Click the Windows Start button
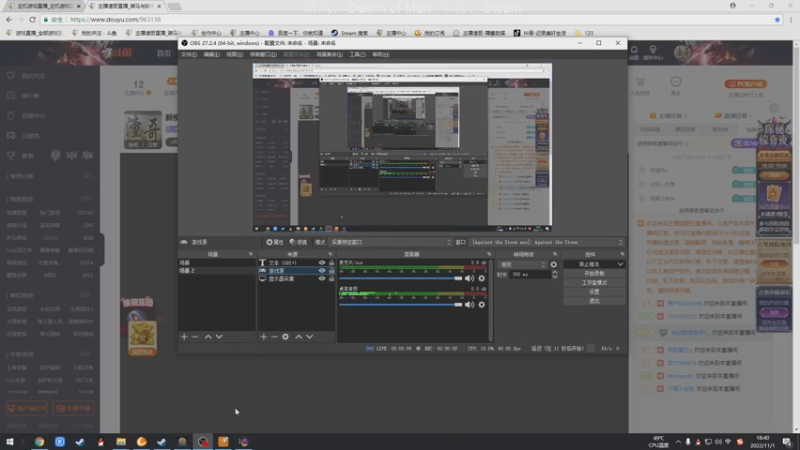The height and width of the screenshot is (450, 800). point(10,441)
